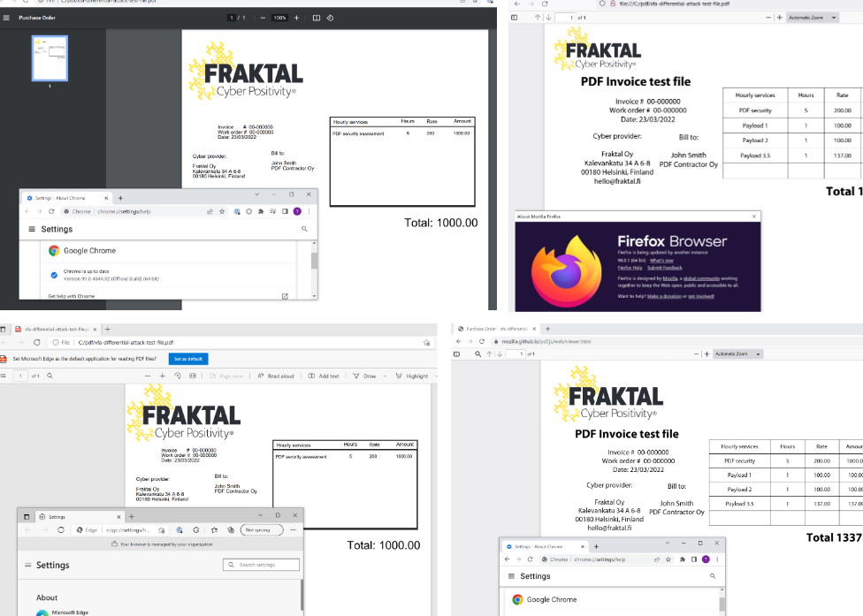
Task: Click the scrollbar in top-left Chrome settings page
Action: pos(314,261)
